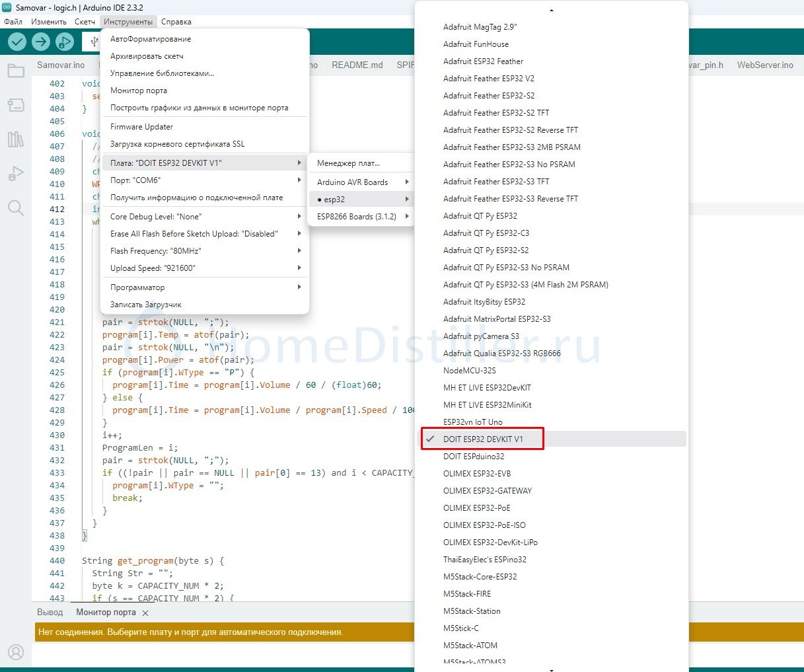
Task: Switch to the Samovar.ino tab
Action: (x=61, y=65)
